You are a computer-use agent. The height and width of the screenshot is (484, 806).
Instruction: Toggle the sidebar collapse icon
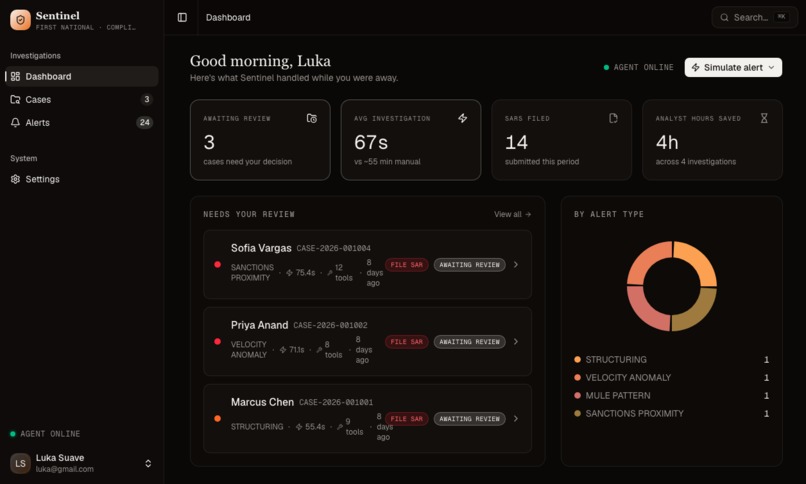pos(182,17)
